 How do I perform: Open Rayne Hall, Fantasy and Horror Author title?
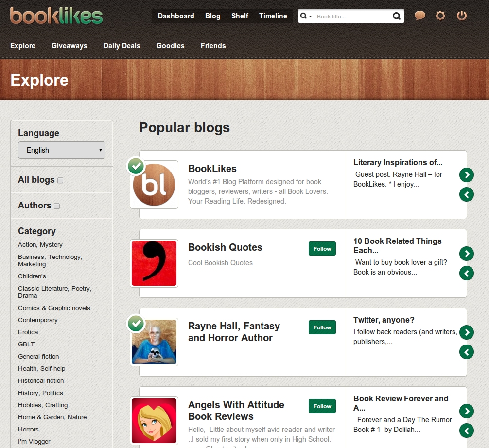[x=234, y=332]
